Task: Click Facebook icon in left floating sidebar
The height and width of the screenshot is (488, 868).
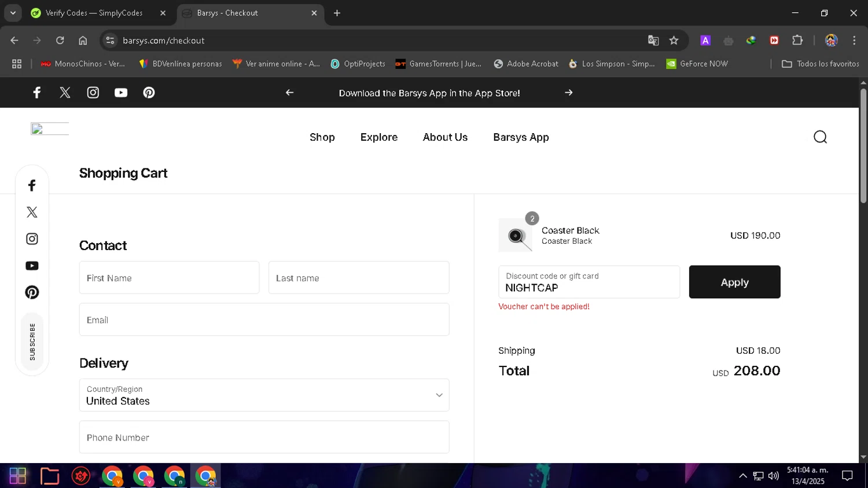Action: [32, 185]
